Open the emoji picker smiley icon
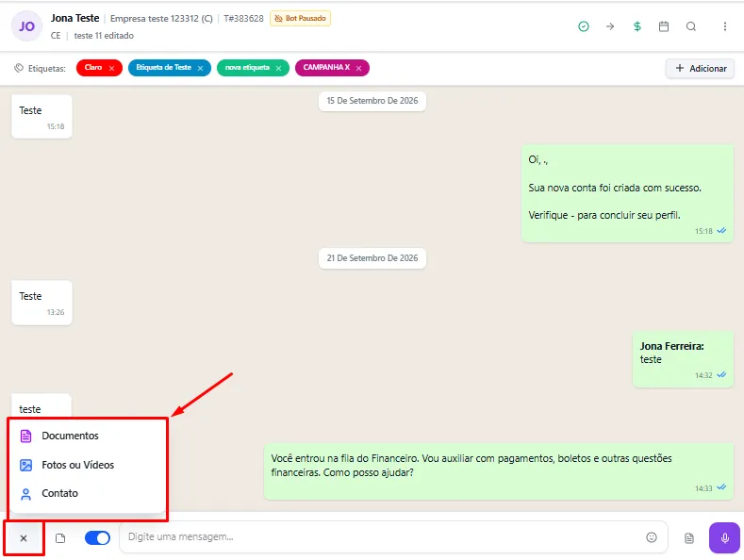The width and height of the screenshot is (744, 560). (x=652, y=537)
